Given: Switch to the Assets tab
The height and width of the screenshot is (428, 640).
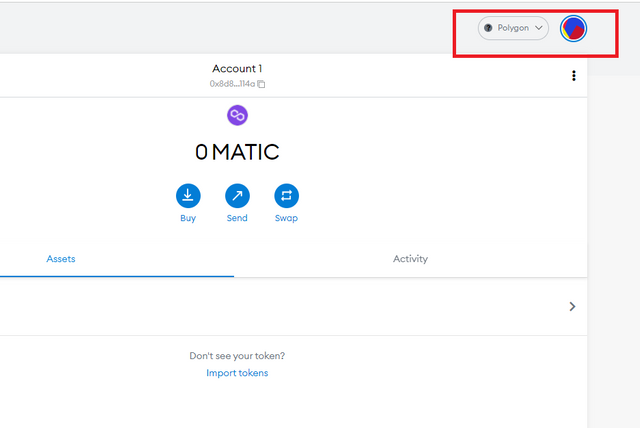Looking at the screenshot, I should pyautogui.click(x=61, y=259).
